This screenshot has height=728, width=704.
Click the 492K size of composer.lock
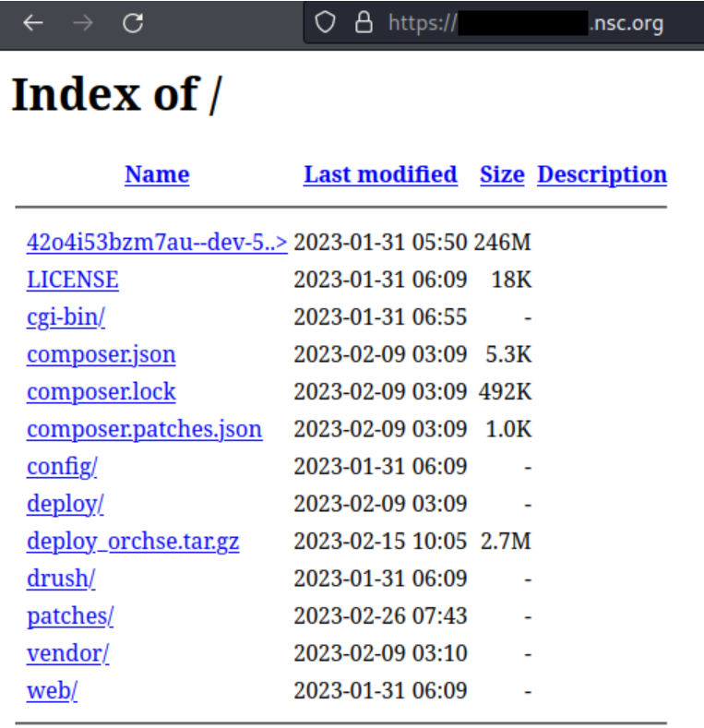pyautogui.click(x=505, y=392)
